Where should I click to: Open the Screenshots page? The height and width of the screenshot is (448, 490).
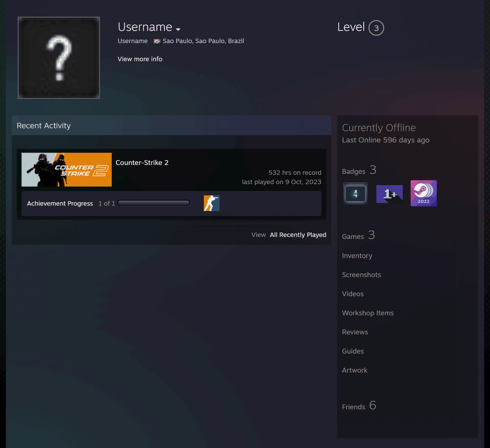(361, 275)
